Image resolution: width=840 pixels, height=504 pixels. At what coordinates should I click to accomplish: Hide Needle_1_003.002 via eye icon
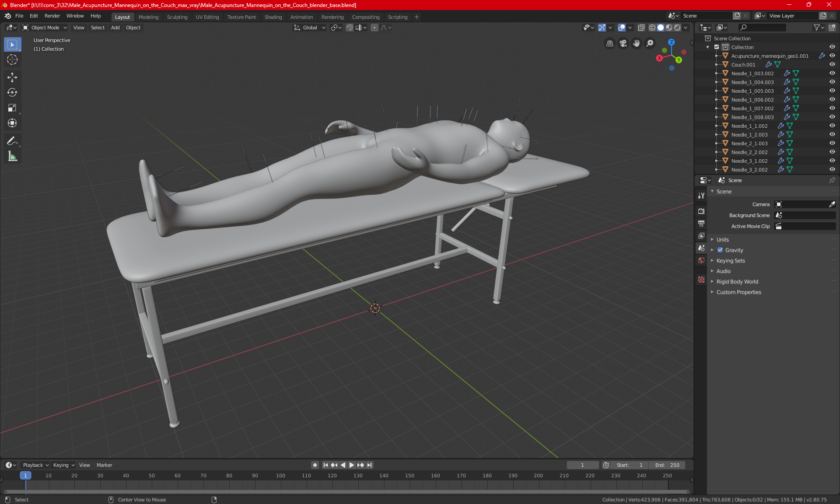pyautogui.click(x=832, y=73)
